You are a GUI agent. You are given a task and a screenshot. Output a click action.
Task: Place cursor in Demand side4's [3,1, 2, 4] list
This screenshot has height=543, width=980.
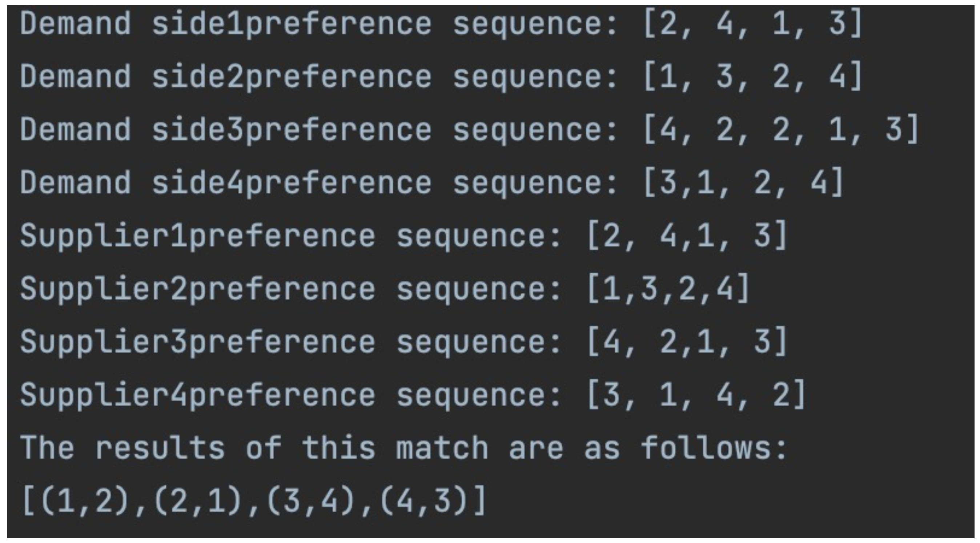coord(743,183)
